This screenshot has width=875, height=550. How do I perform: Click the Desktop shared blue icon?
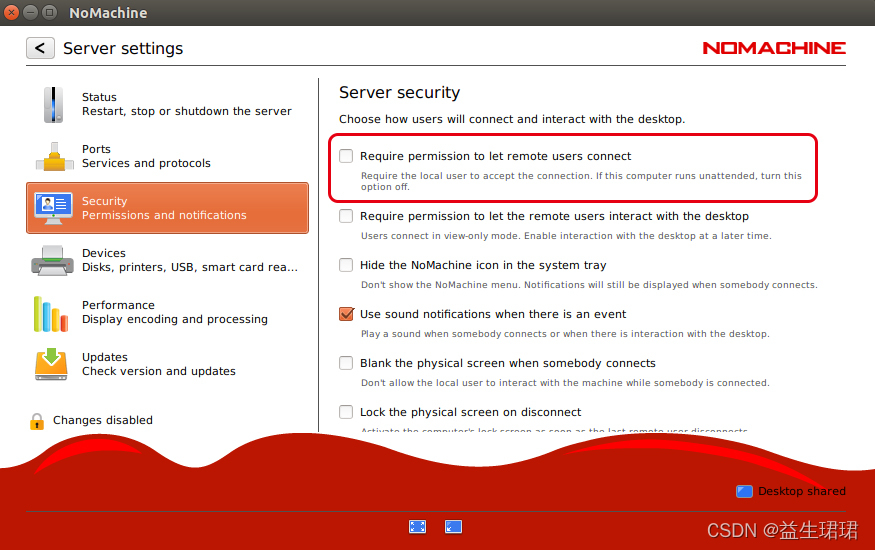pos(744,491)
